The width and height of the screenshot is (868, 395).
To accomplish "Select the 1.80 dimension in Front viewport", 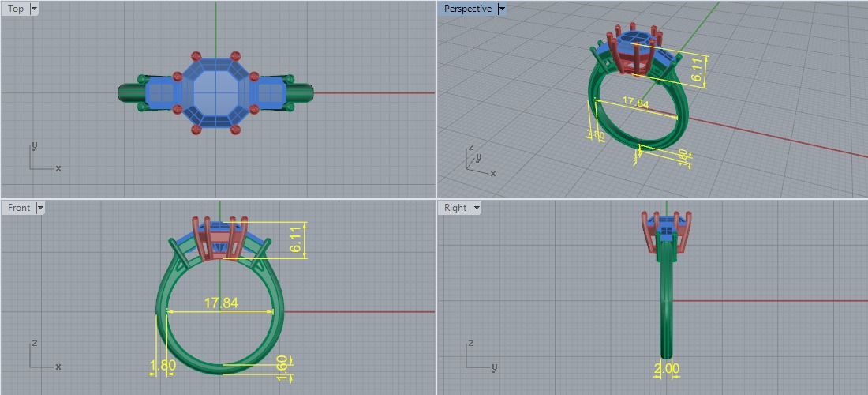I will pyautogui.click(x=163, y=365).
